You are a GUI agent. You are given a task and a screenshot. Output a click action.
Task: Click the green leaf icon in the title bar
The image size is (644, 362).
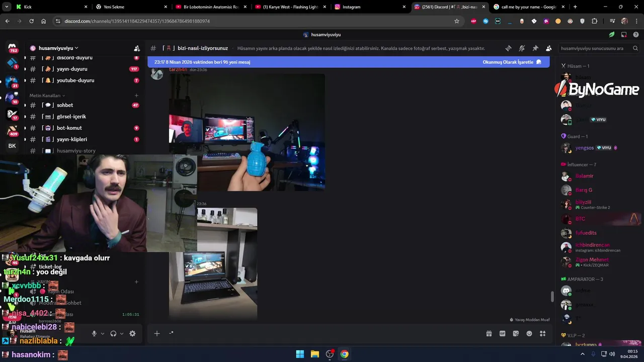pyautogui.click(x=612, y=35)
